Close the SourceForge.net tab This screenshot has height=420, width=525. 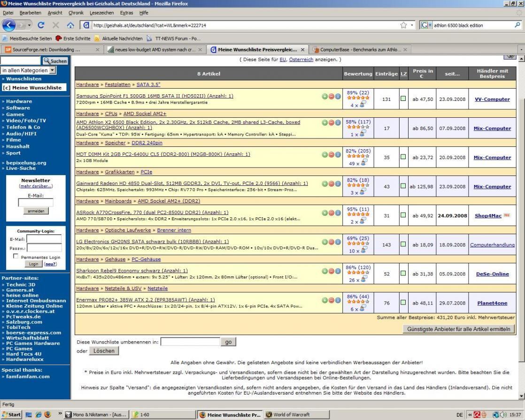[97, 50]
